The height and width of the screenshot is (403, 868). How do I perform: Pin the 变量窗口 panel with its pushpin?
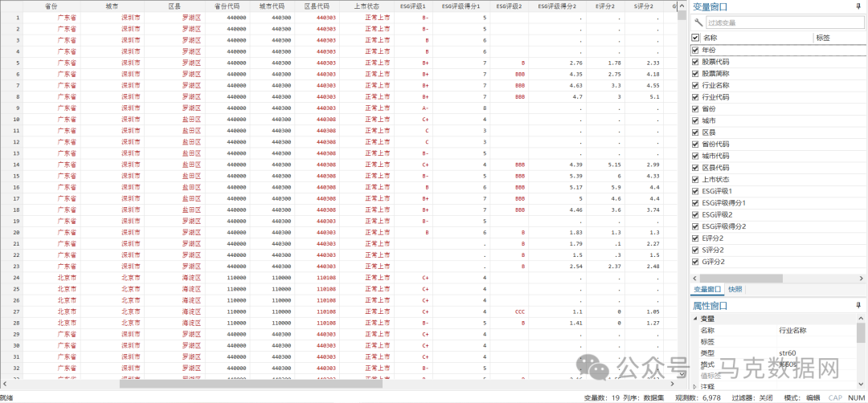click(x=858, y=6)
